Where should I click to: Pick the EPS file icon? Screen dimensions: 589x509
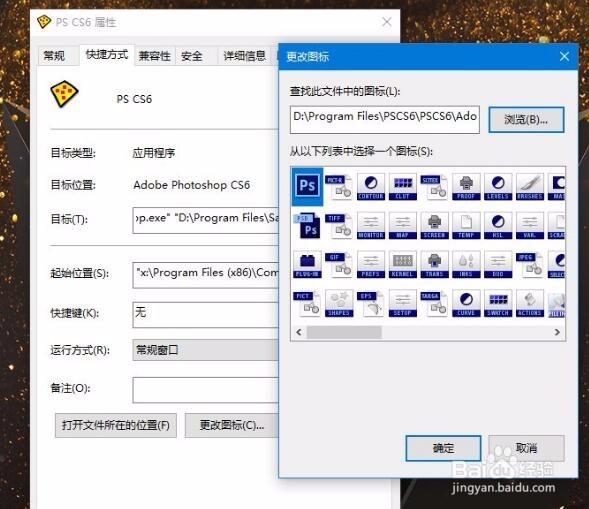pyautogui.click(x=371, y=303)
